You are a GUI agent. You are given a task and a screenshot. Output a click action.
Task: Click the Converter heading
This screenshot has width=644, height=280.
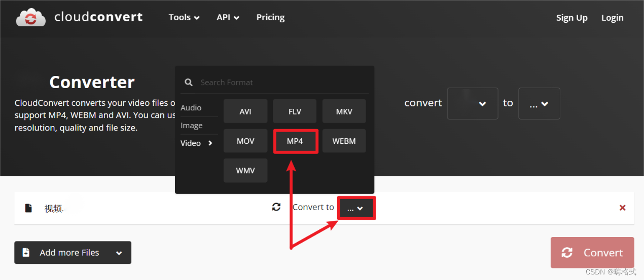(x=92, y=82)
